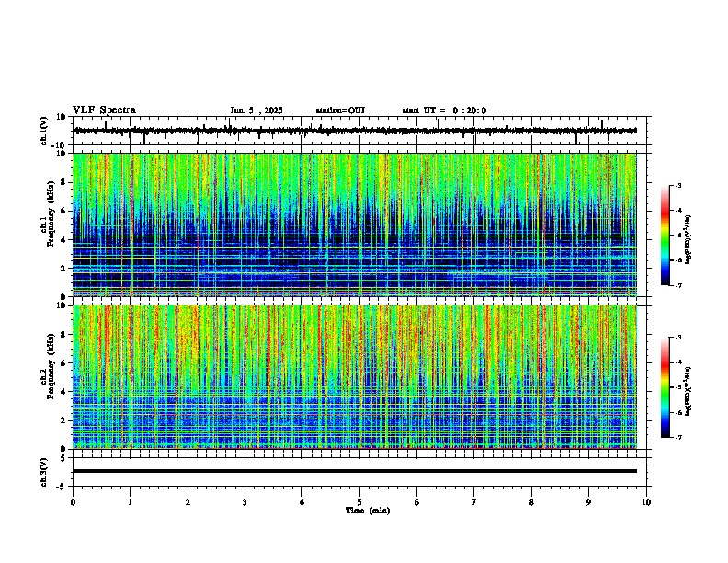This screenshot has width=728, height=563.
Task: Click the date text "Jan. 5, 2025"
Action: 256,110
